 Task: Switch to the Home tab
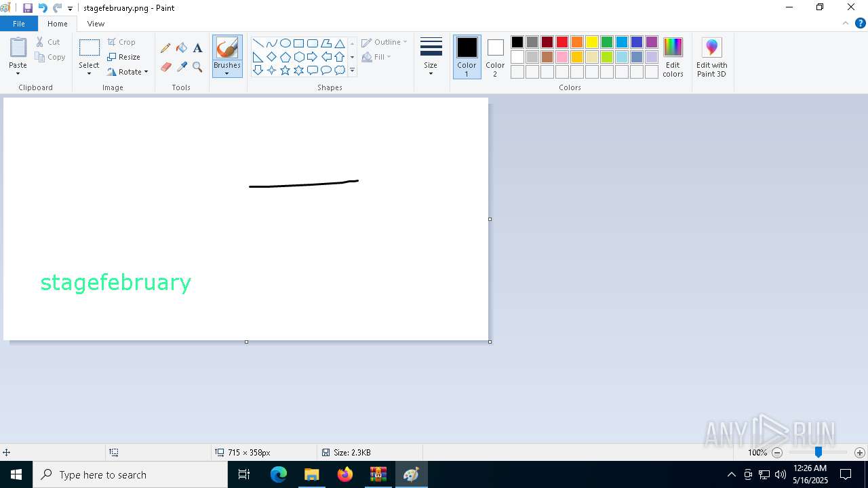tap(58, 24)
